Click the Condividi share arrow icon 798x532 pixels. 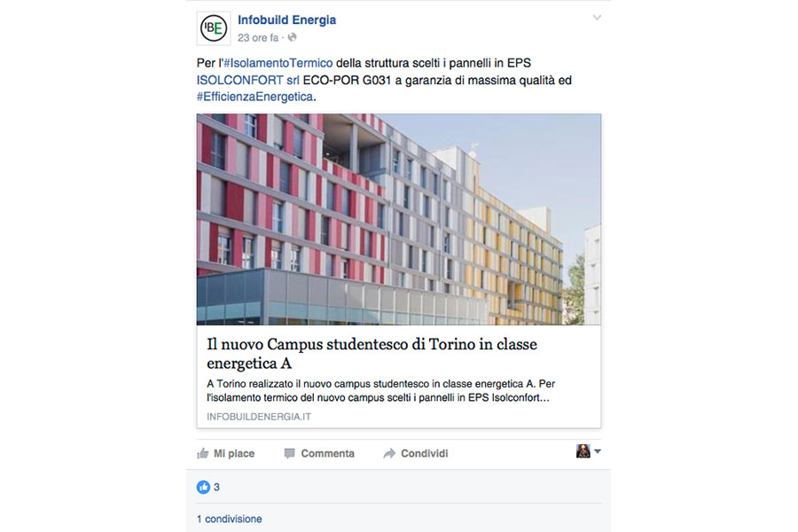click(x=389, y=453)
